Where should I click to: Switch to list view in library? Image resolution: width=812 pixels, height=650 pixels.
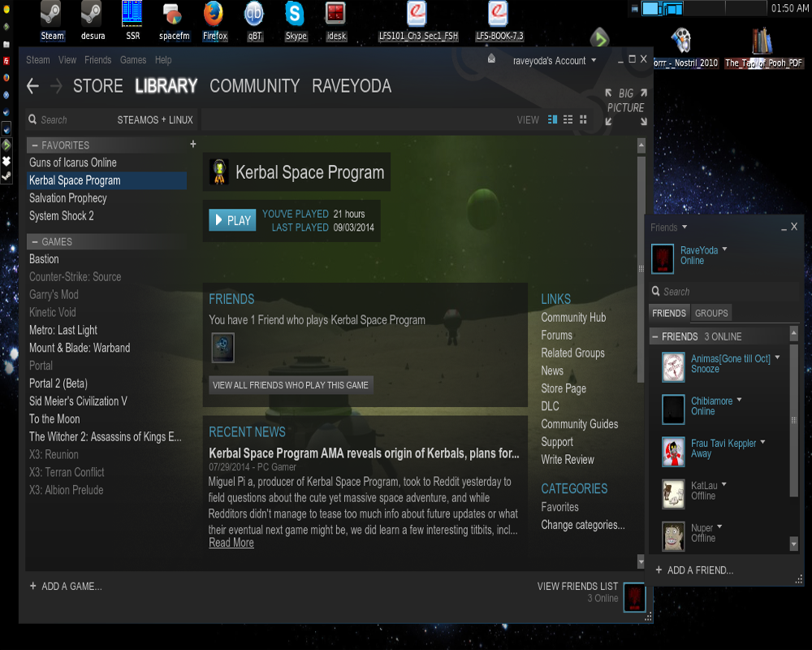pos(568,119)
